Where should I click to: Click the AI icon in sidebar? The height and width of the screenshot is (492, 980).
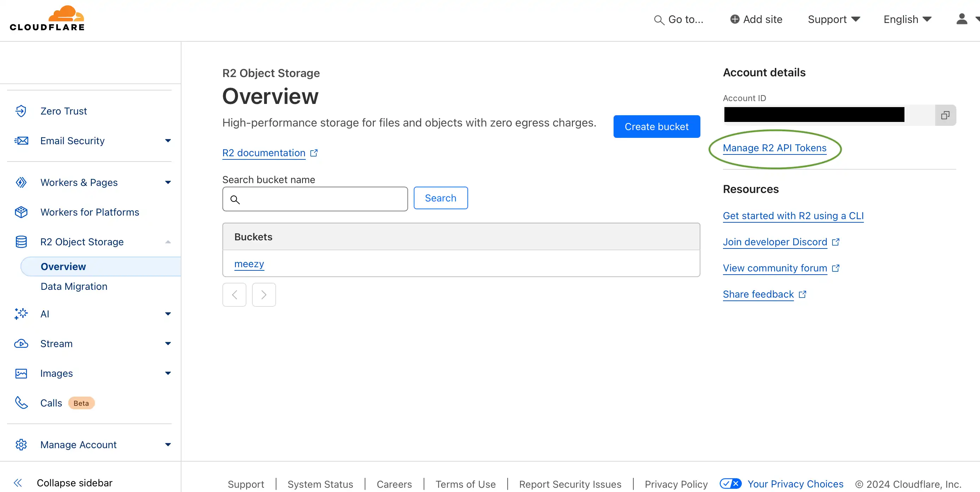(x=21, y=314)
